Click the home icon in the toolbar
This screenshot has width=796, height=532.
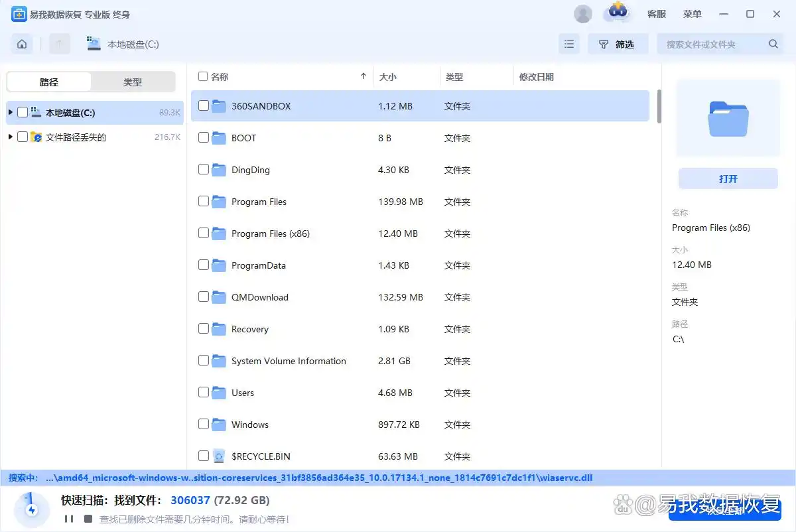click(21, 43)
